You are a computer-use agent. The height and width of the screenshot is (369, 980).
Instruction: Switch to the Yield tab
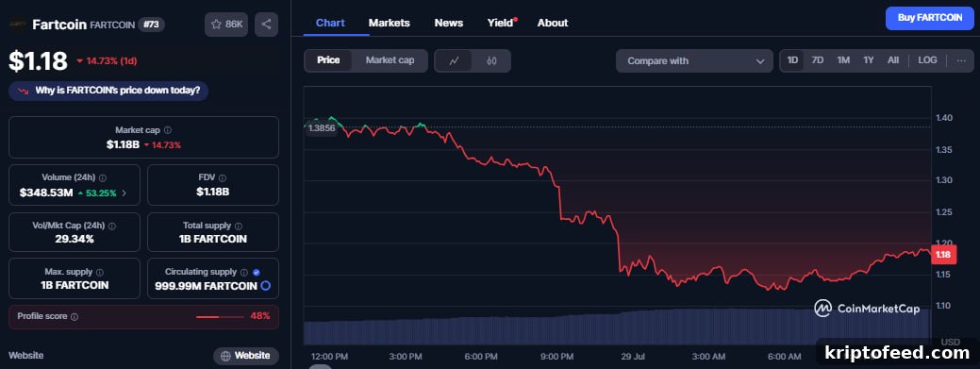click(x=501, y=24)
